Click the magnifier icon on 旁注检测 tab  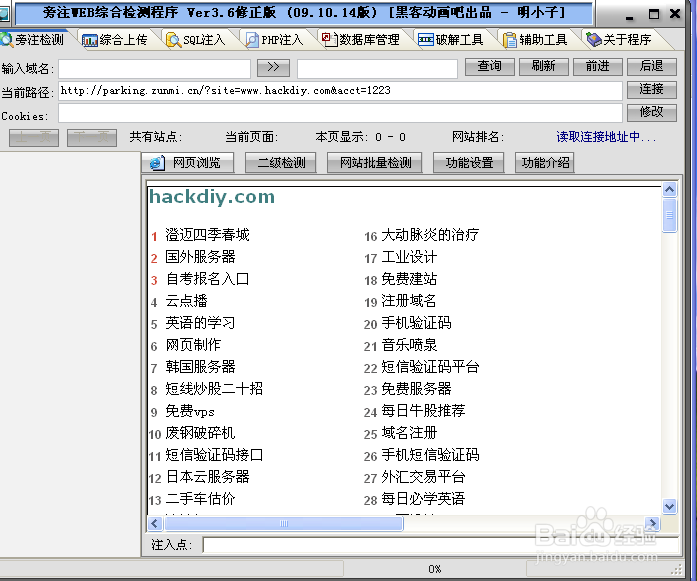[x=7, y=40]
